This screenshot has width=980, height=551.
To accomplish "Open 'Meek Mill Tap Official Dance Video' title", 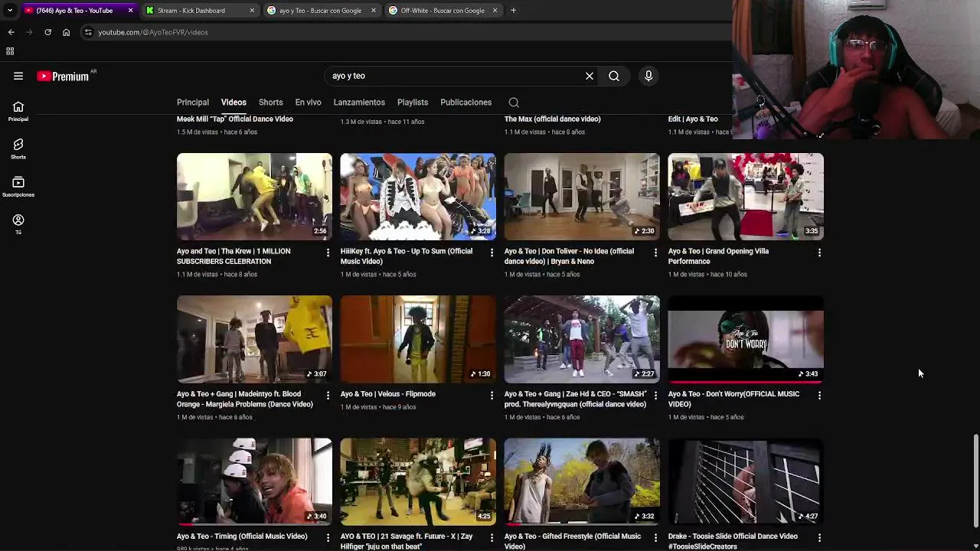I will (x=235, y=119).
